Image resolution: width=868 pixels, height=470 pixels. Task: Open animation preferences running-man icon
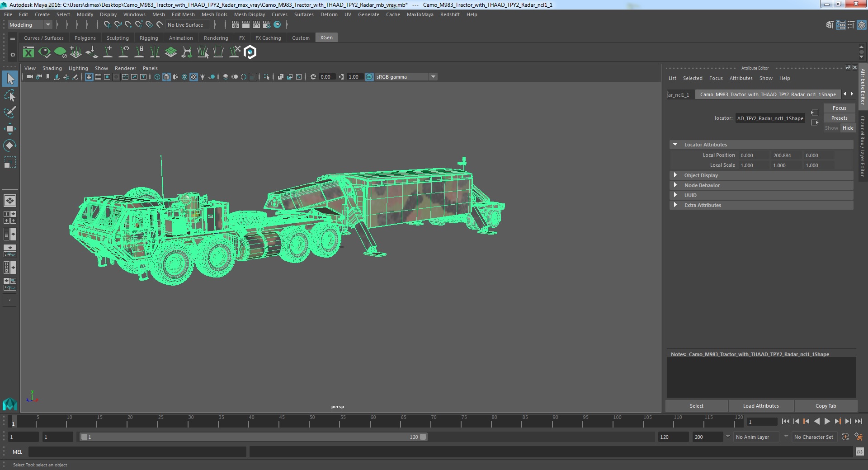pyautogui.click(x=859, y=437)
